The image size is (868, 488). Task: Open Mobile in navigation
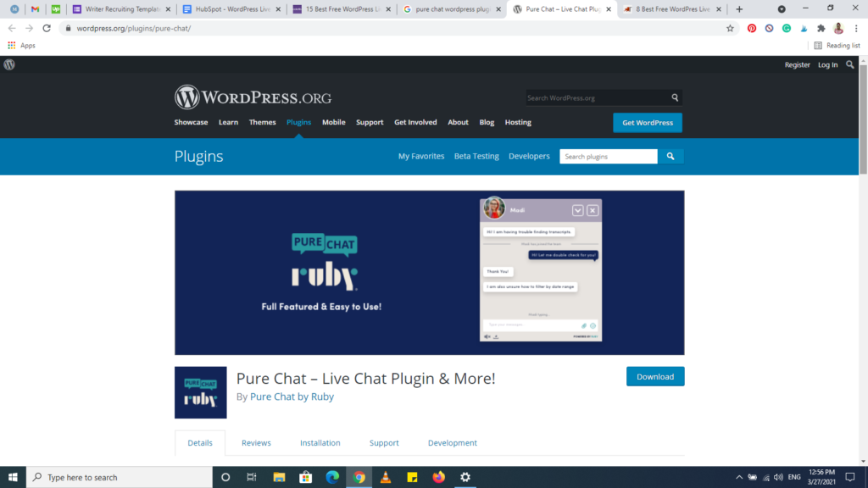[x=334, y=122]
